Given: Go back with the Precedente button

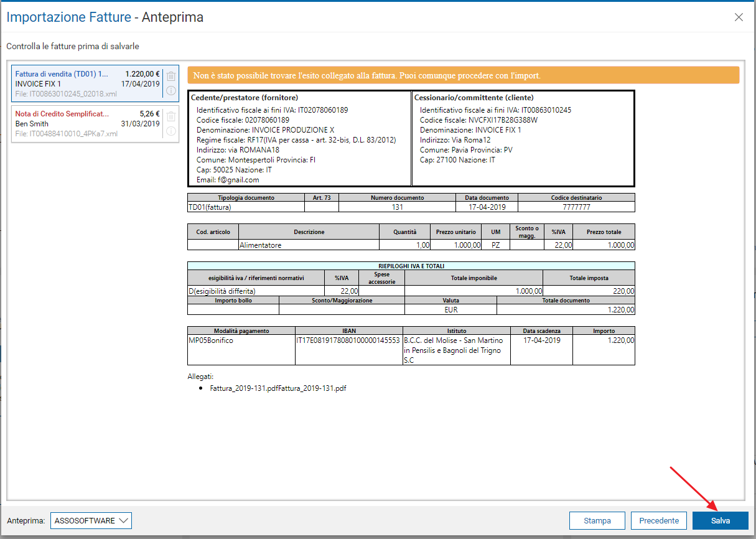Looking at the screenshot, I should tap(659, 520).
